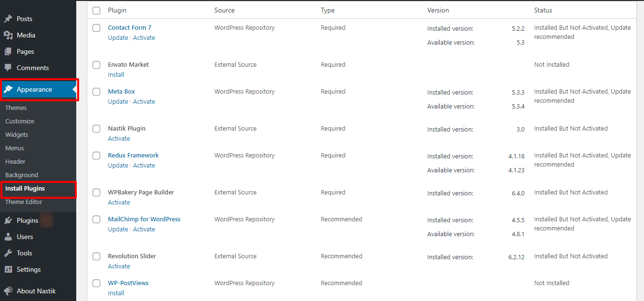Click the Settings sliders icon

8,269
